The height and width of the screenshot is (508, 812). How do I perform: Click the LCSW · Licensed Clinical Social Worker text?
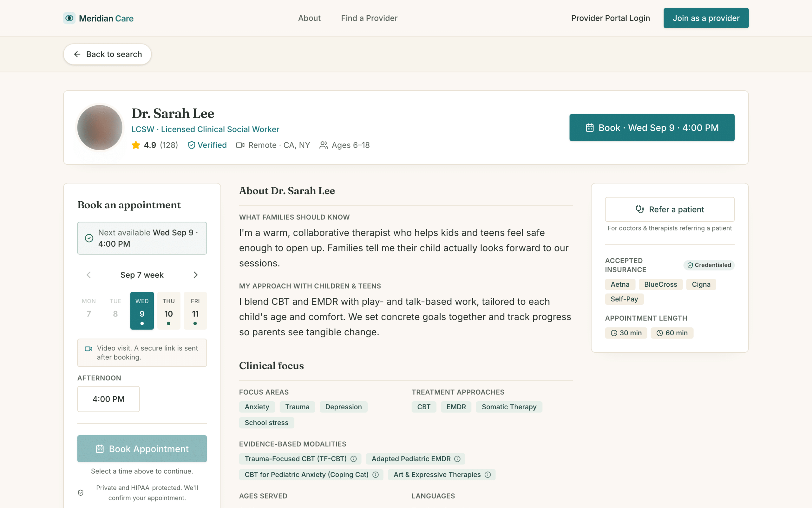point(205,129)
